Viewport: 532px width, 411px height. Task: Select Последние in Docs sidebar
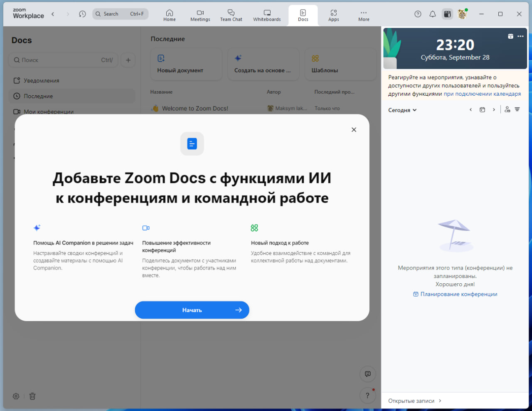72,96
